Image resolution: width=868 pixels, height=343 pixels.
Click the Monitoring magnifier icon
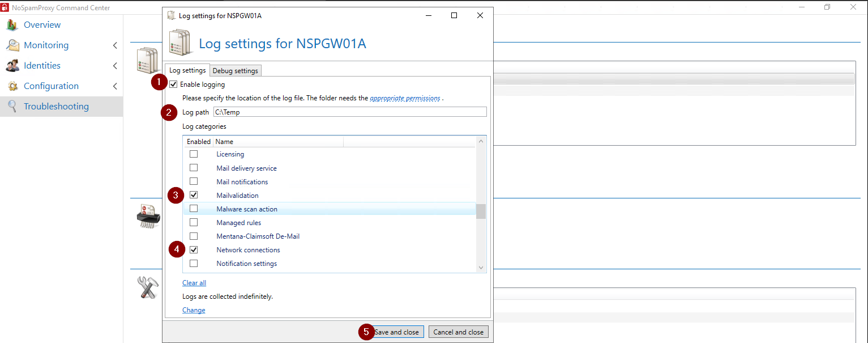12,45
